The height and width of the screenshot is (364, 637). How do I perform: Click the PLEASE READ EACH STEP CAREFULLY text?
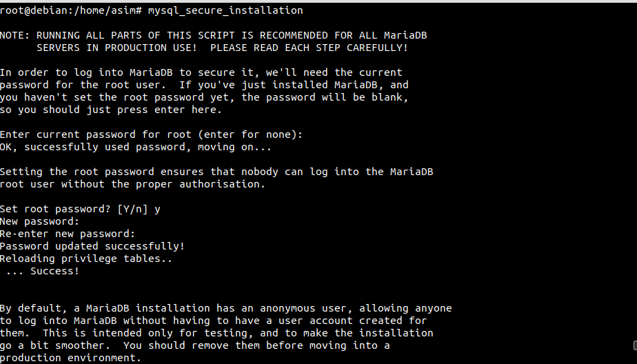(x=309, y=48)
